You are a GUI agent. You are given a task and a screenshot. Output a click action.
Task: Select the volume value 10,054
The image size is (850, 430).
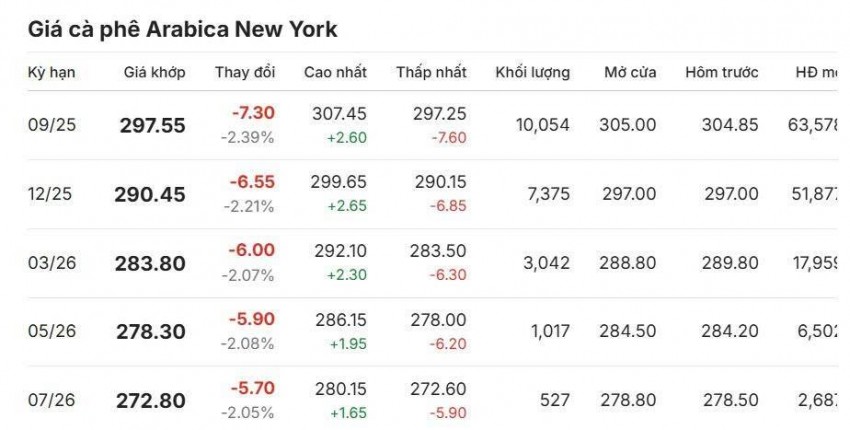click(542, 125)
